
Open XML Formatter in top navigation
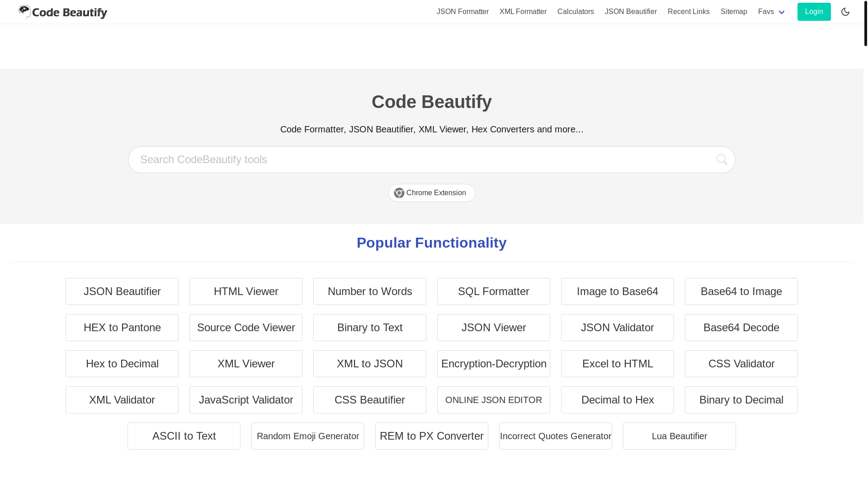(523, 12)
